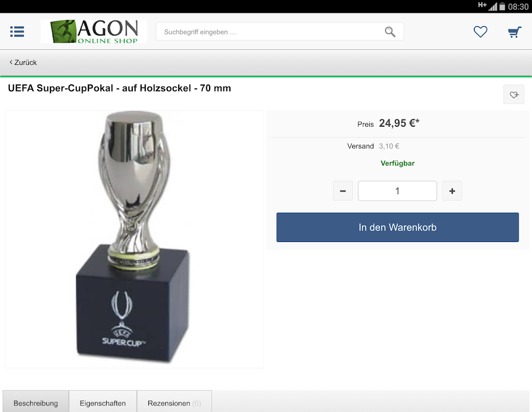Decrease quantity with the minus button
The width and height of the screenshot is (532, 412).
342,191
